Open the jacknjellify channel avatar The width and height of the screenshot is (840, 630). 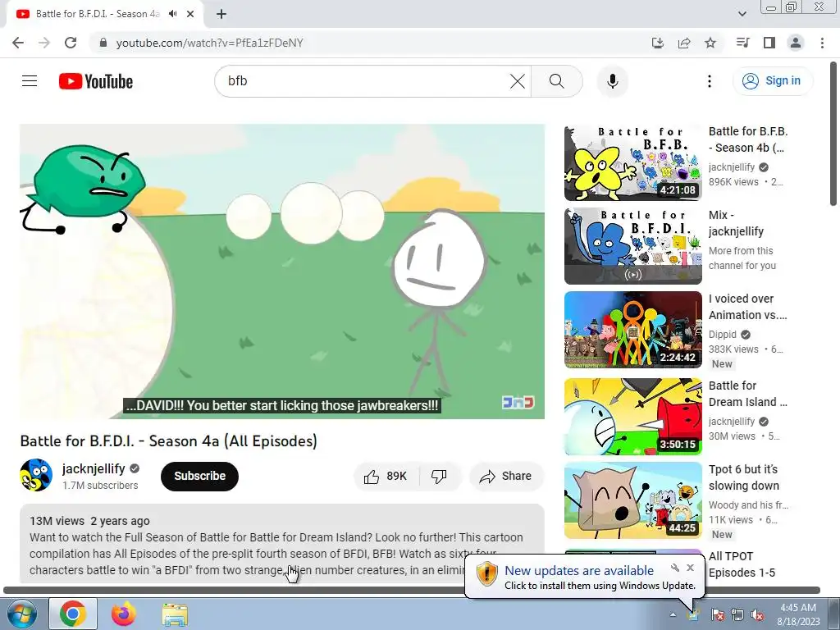tap(36, 475)
